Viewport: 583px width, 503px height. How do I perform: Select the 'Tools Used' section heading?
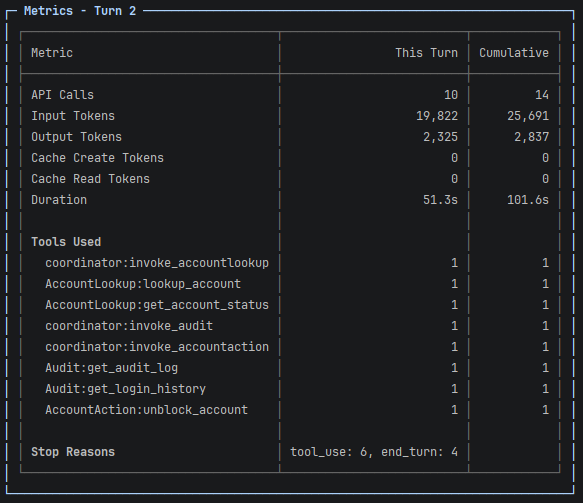tap(66, 242)
